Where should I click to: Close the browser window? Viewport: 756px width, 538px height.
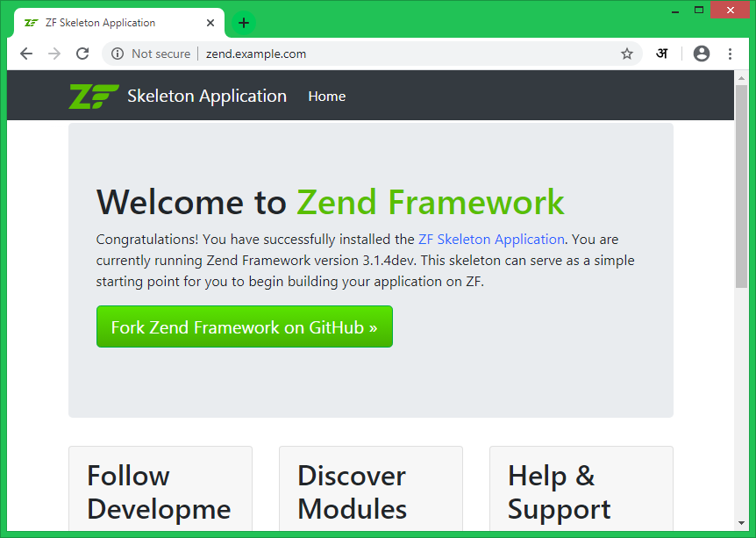pyautogui.click(x=730, y=11)
